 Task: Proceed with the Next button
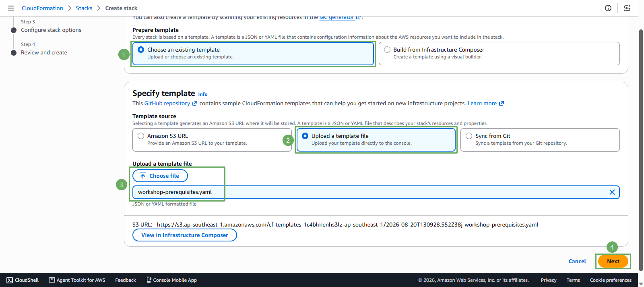click(x=613, y=261)
